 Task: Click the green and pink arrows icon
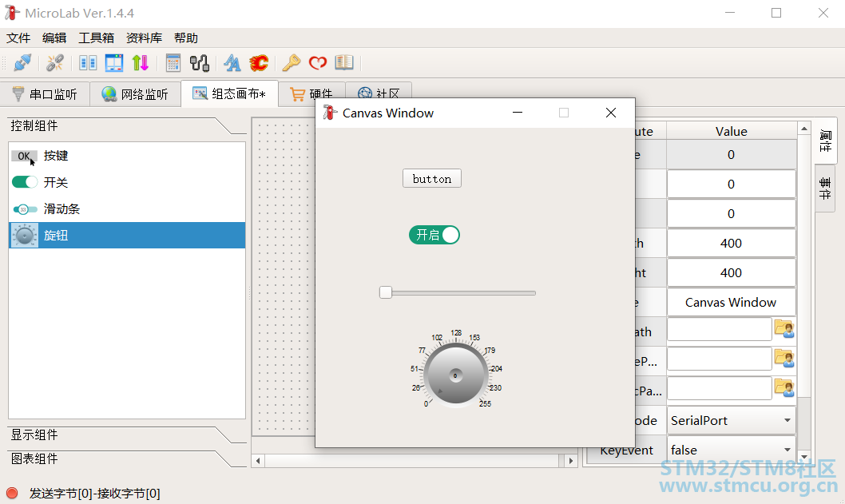pyautogui.click(x=141, y=63)
